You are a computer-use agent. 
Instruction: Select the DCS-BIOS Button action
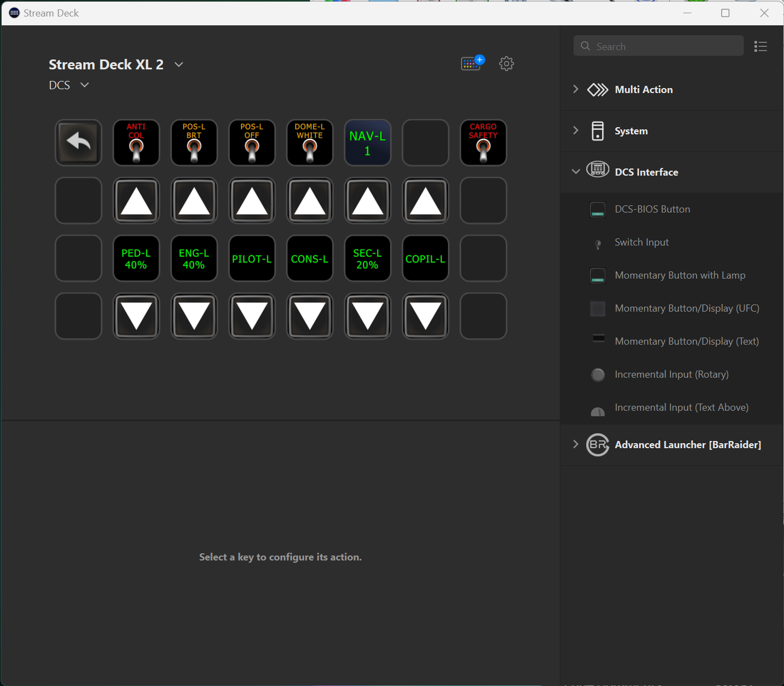652,209
